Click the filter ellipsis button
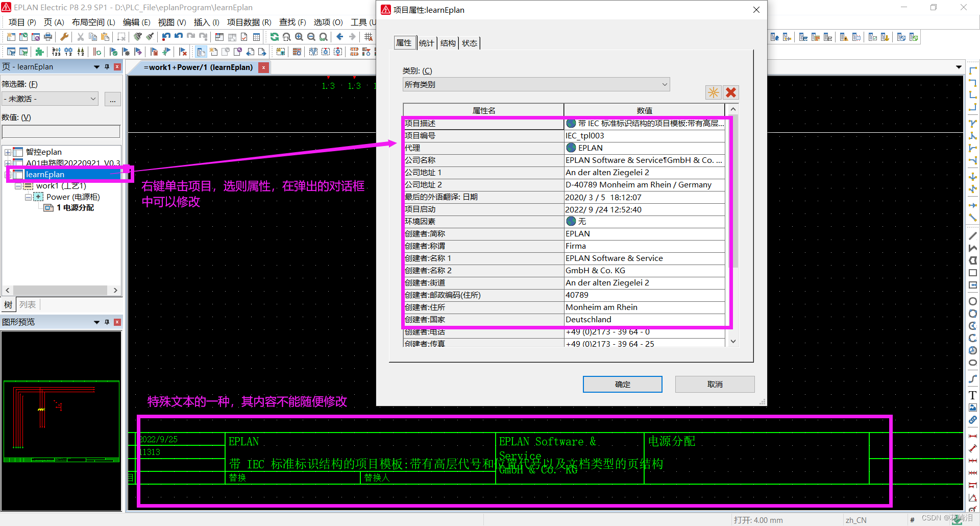The height and width of the screenshot is (526, 980). tap(112, 99)
